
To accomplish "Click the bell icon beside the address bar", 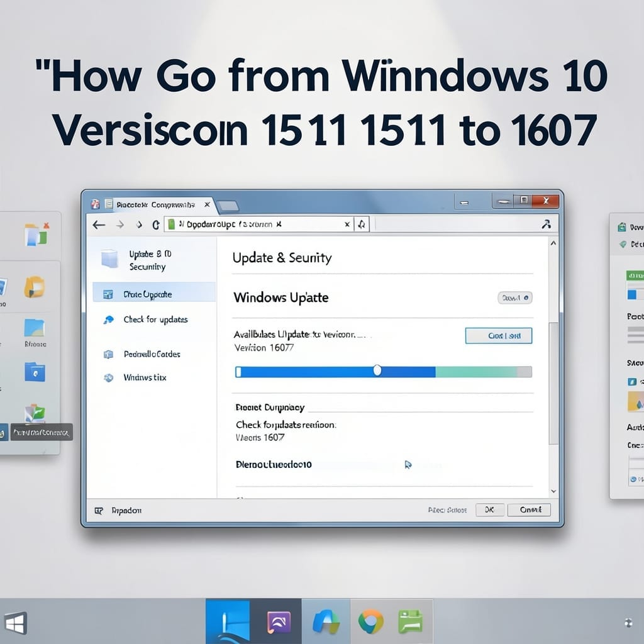I will (362, 225).
